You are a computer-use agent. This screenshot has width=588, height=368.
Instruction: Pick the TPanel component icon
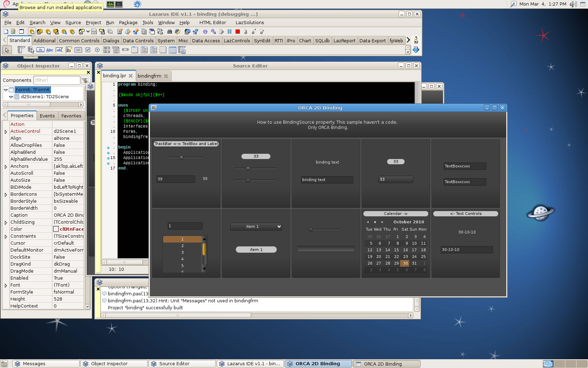pos(163,50)
